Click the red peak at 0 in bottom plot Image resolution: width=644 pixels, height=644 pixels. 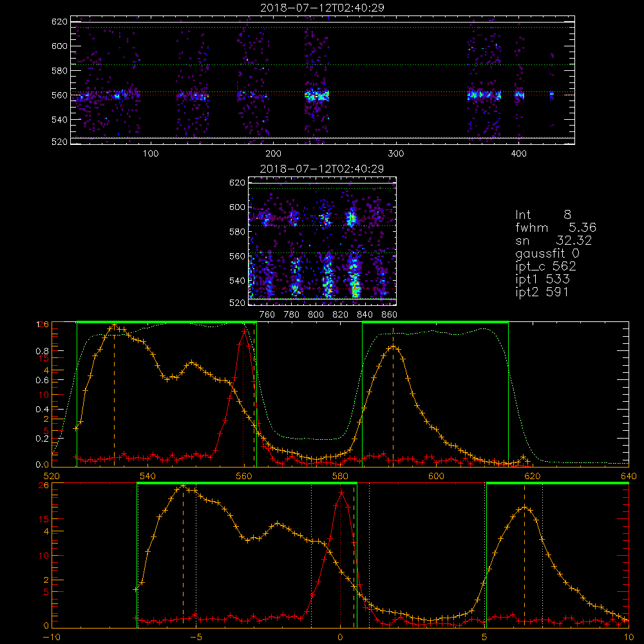341,491
